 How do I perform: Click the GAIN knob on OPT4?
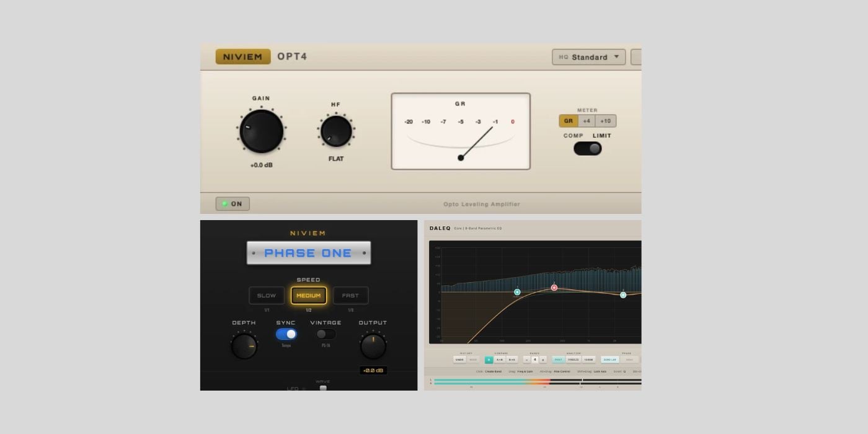(261, 131)
